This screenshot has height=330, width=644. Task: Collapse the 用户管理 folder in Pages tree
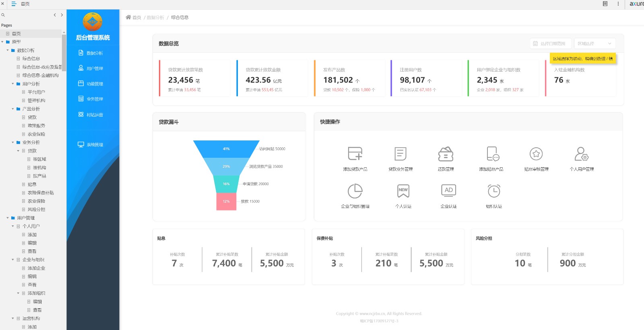pos(8,218)
